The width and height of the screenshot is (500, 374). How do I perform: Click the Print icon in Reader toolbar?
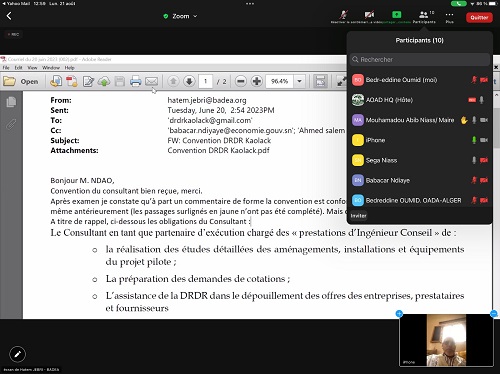click(136, 81)
